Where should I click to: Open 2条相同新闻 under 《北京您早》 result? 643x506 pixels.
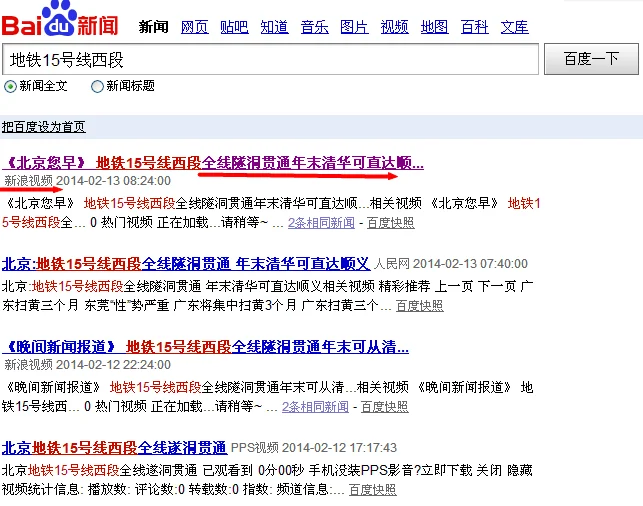(x=321, y=223)
